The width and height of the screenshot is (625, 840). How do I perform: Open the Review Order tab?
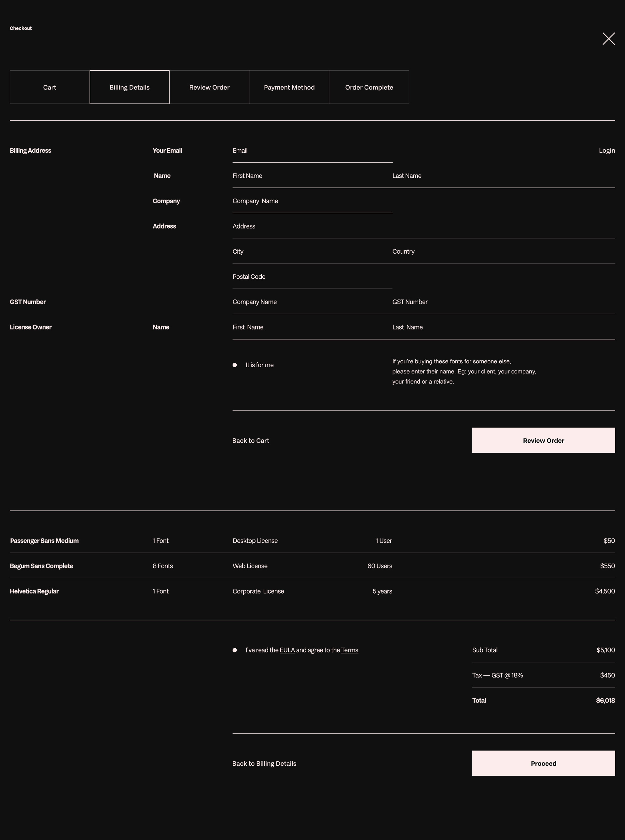pos(209,87)
